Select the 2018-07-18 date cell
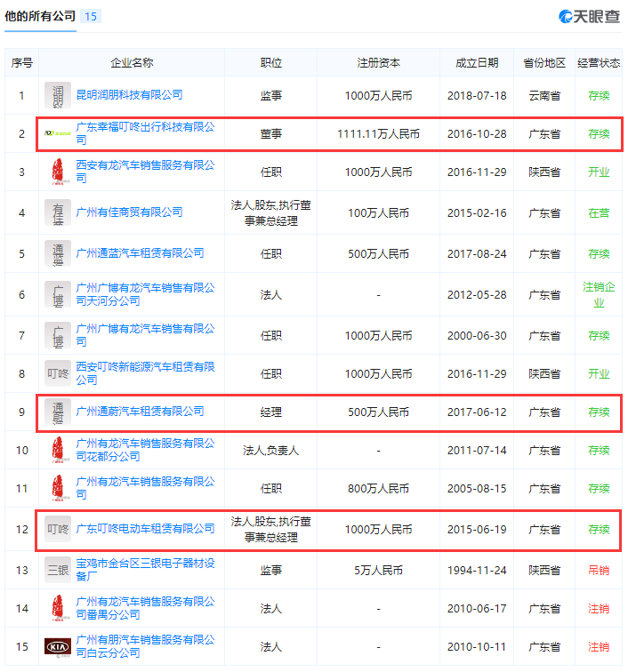This screenshot has width=628, height=672. pos(477,96)
